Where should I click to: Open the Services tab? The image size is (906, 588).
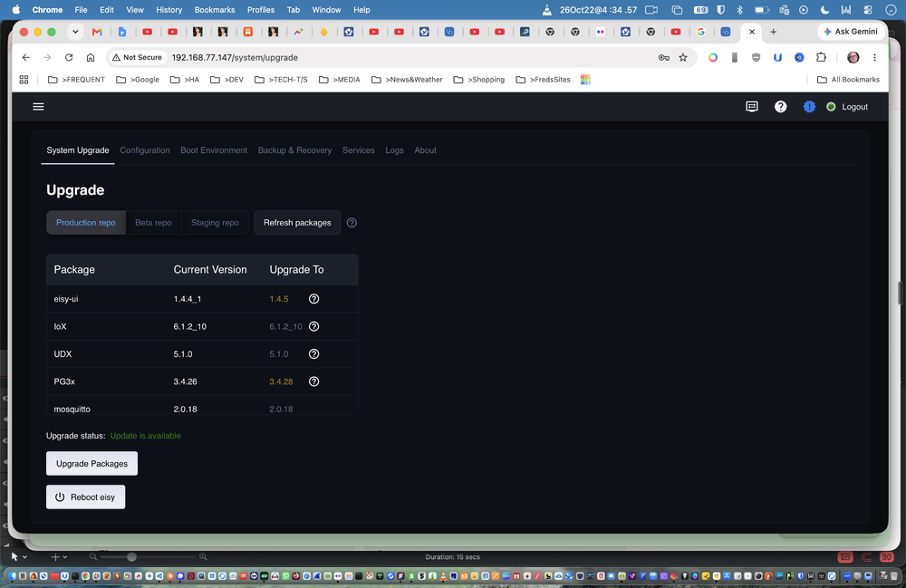pyautogui.click(x=358, y=150)
